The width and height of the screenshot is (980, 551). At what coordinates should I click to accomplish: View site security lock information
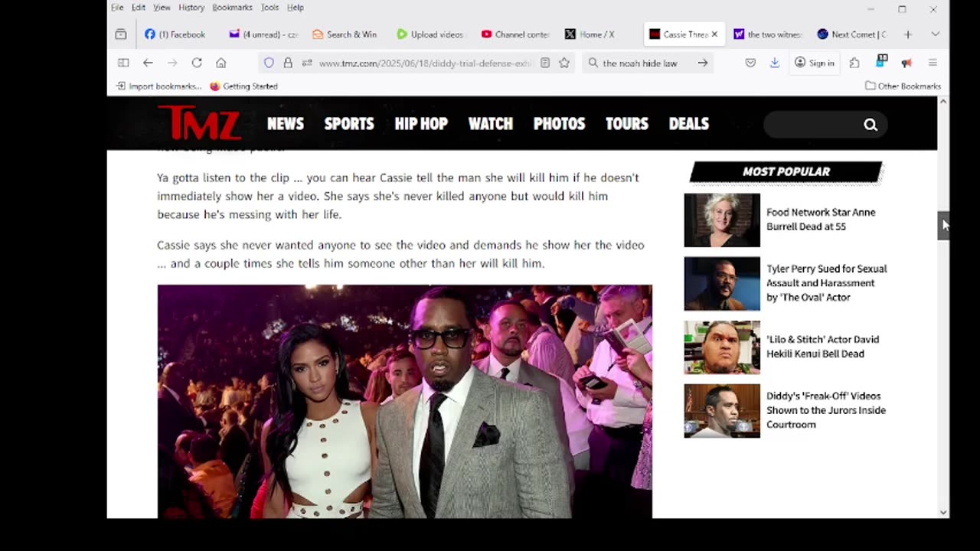[288, 63]
